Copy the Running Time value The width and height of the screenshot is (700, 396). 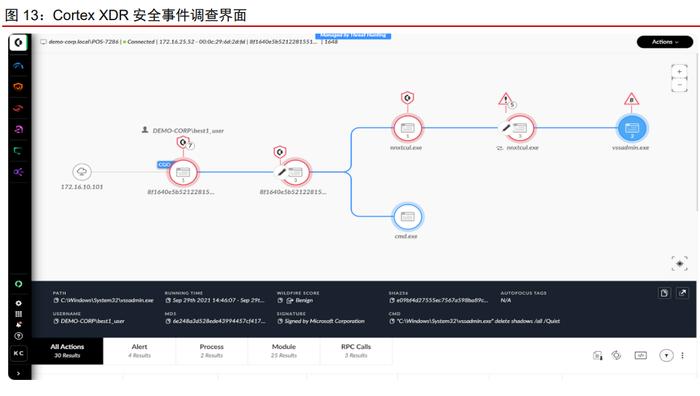tap(168, 300)
